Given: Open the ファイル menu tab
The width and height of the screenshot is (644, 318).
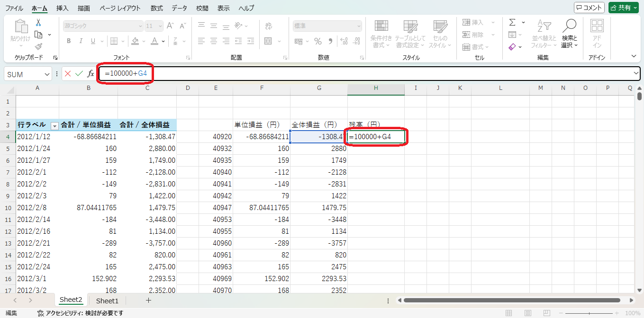Looking at the screenshot, I should click(x=14, y=8).
